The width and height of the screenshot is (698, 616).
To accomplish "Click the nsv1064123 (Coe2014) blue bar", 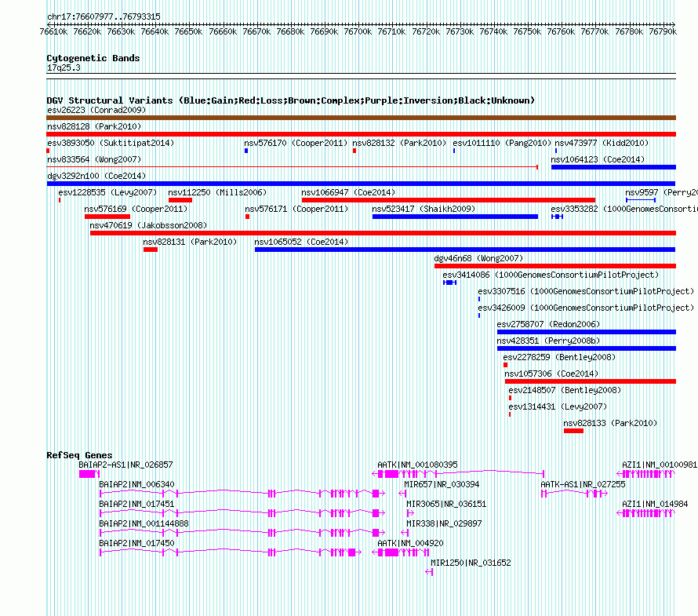I will pyautogui.click(x=613, y=167).
